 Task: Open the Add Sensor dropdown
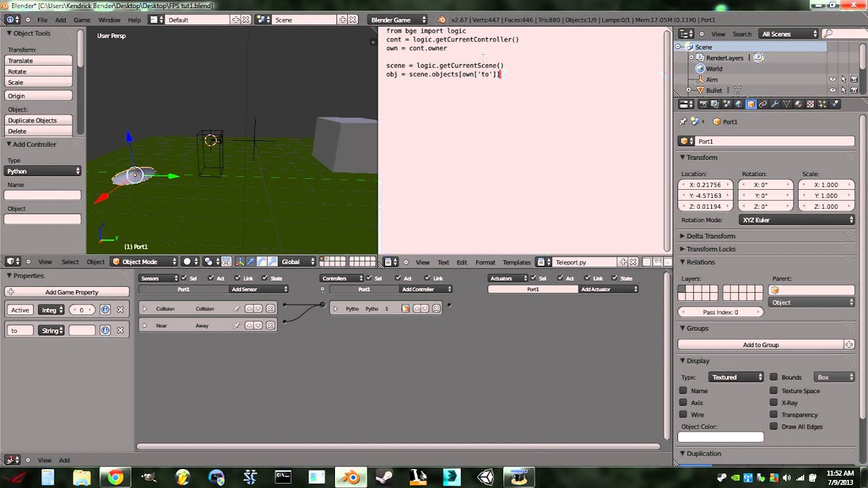(258, 289)
